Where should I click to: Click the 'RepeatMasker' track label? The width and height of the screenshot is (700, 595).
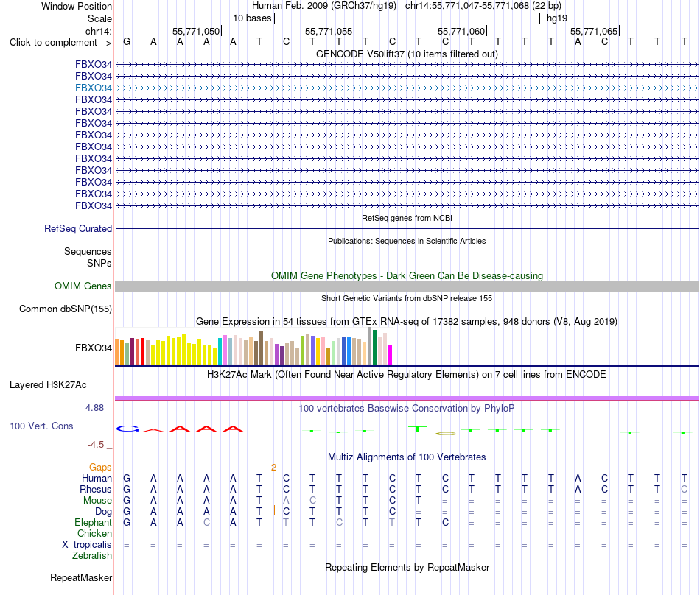81,577
